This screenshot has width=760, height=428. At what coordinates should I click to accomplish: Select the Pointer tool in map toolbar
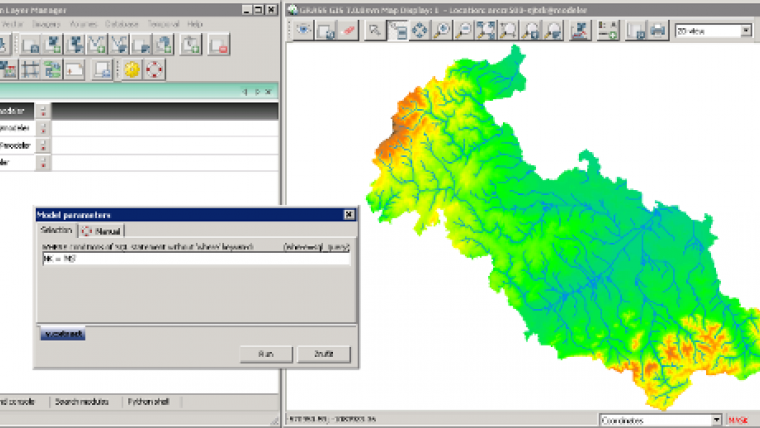(376, 31)
